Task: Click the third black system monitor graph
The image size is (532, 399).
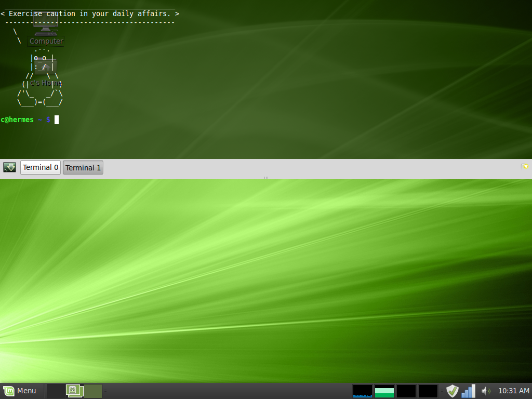Action: click(x=406, y=391)
